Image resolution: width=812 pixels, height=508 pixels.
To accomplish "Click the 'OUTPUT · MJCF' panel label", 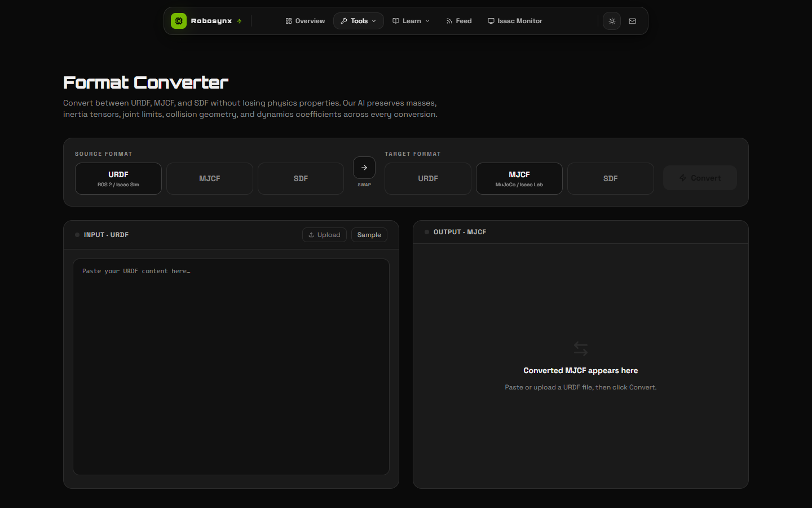I will point(460,232).
